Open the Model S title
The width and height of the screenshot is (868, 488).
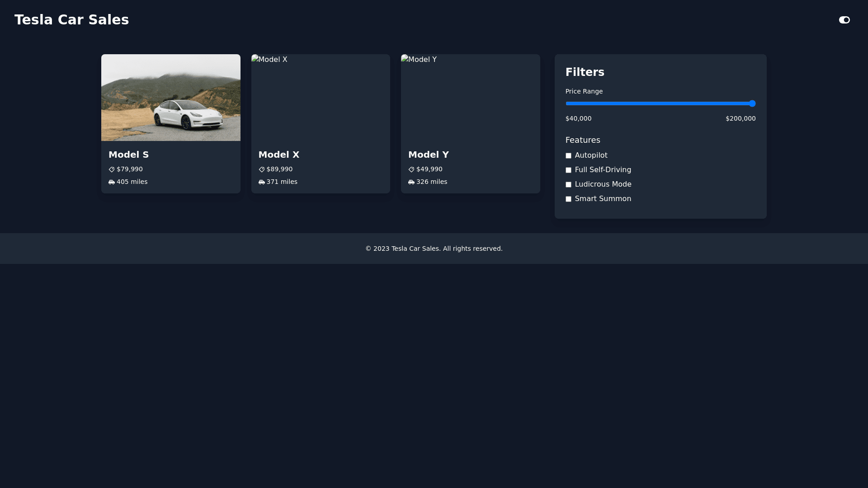(128, 155)
